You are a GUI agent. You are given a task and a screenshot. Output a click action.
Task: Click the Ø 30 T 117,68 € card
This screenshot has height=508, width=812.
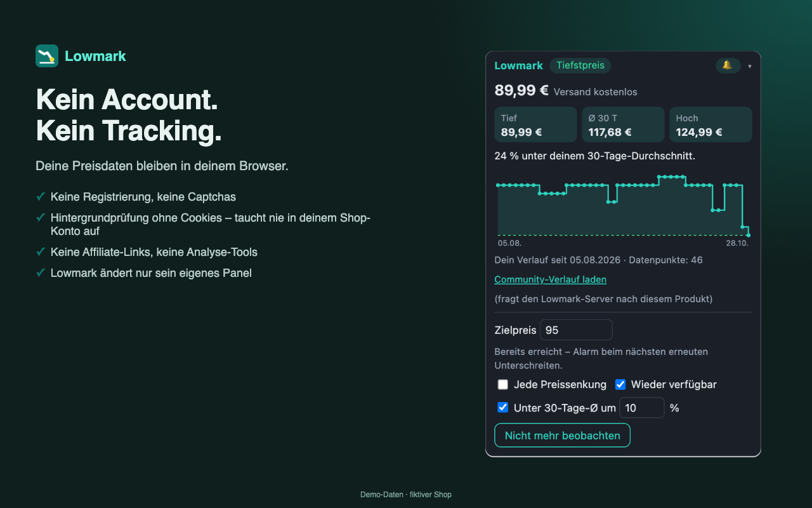[x=624, y=124]
